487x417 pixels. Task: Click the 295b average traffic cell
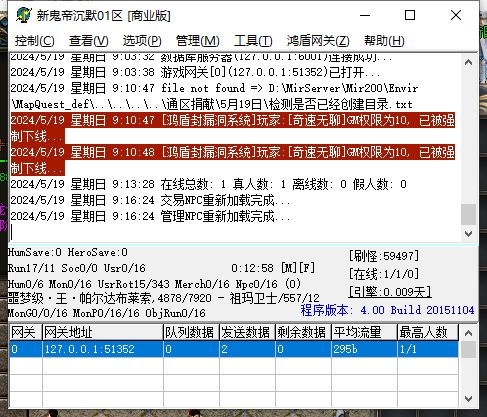tap(364, 349)
